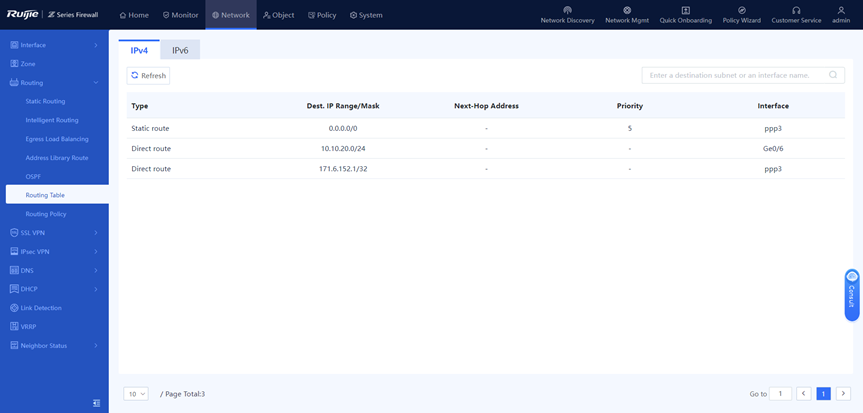
Task: Click the Priority column header
Action: click(x=630, y=106)
